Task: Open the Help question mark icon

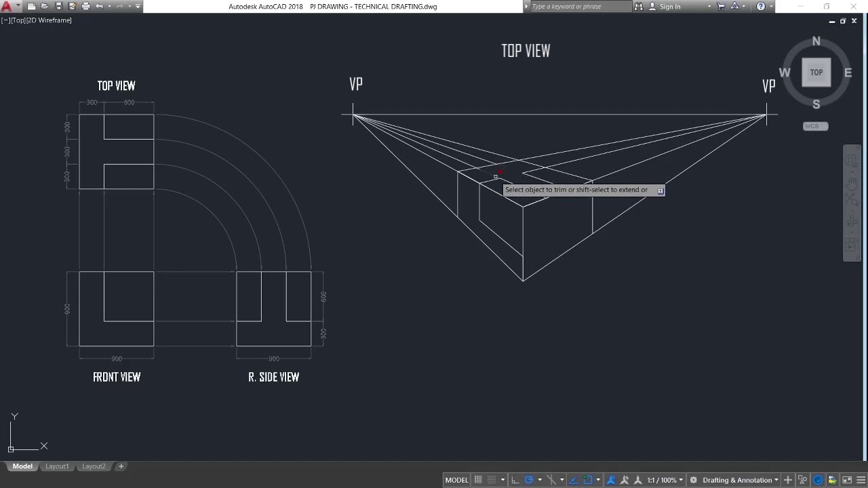Action: coord(761,6)
